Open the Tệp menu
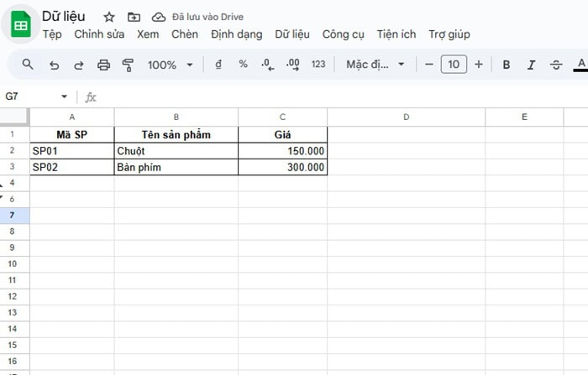 coord(52,34)
